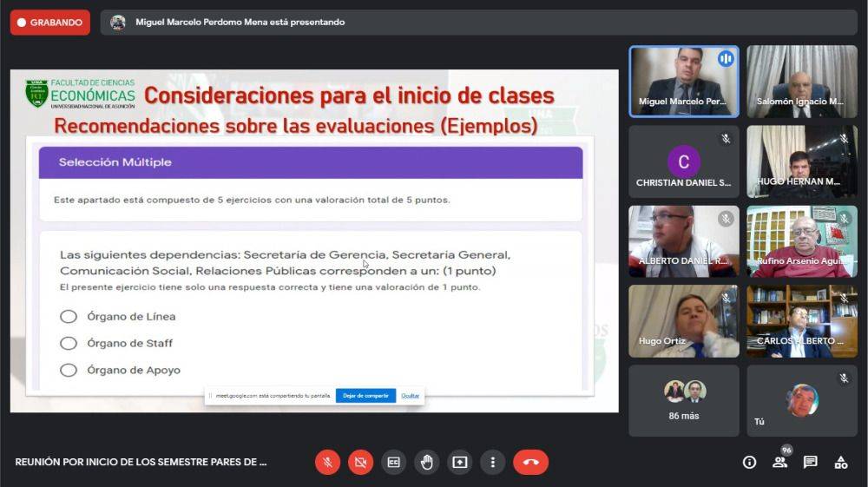Open the three-dot more options menu
This screenshot has height=487, width=868.
(492, 462)
